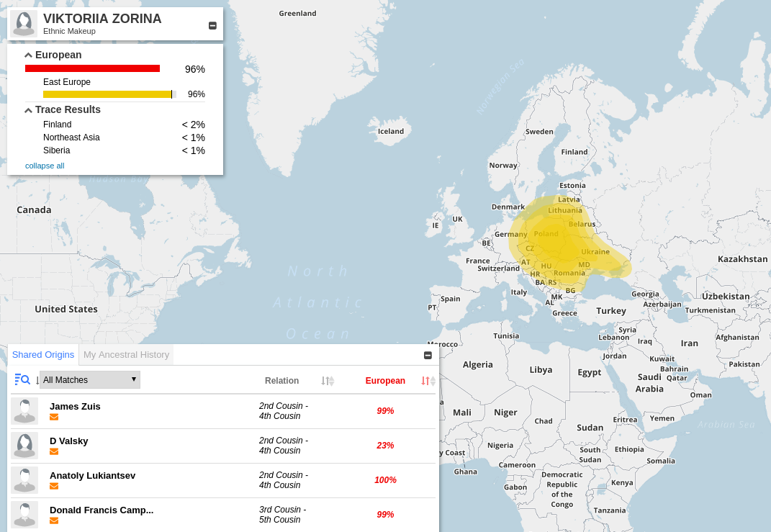
Task: Click the Iceland label on map
Action: pyautogui.click(x=391, y=131)
